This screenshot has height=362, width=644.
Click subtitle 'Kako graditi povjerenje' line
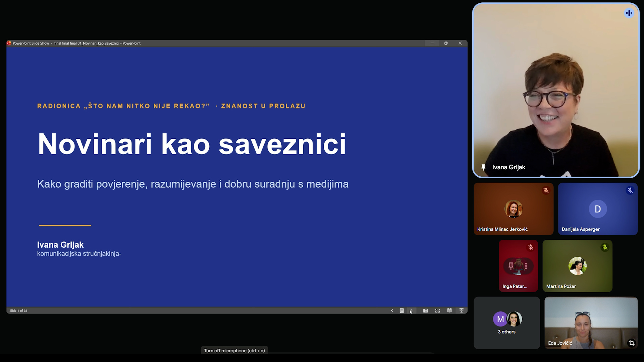[193, 184]
